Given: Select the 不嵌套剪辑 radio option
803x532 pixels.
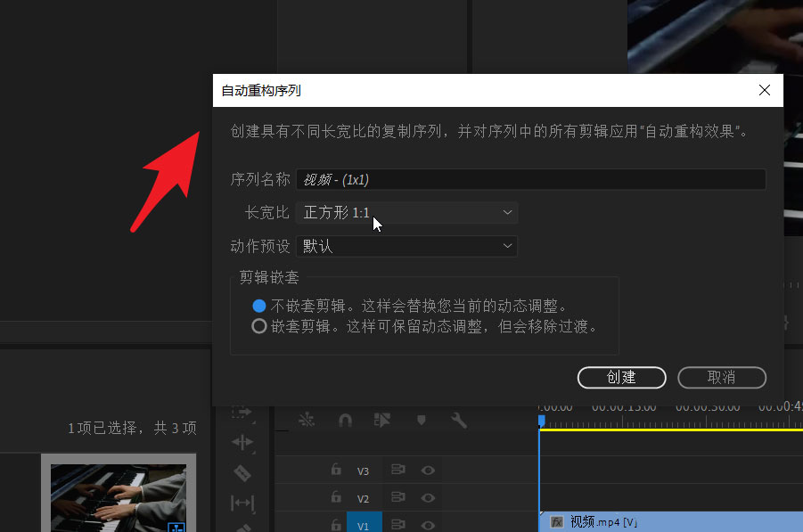Looking at the screenshot, I should (260, 303).
